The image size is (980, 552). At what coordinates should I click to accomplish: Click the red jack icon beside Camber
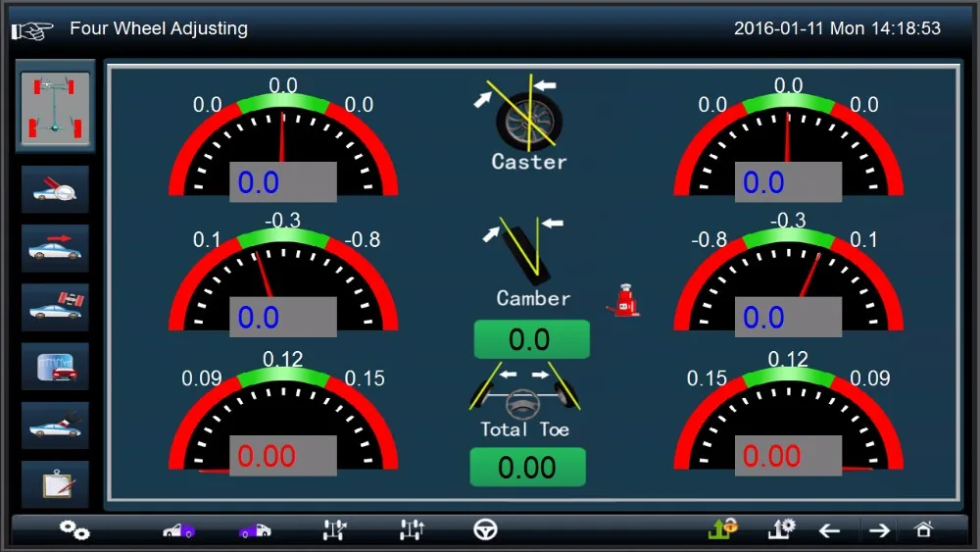pos(622,301)
